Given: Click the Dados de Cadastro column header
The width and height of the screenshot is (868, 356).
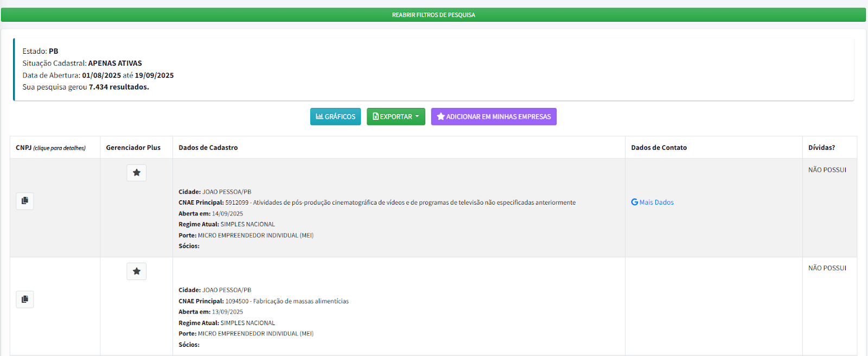Looking at the screenshot, I should click(208, 148).
